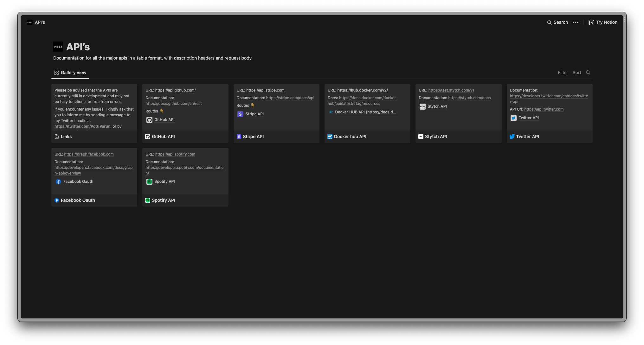The width and height of the screenshot is (644, 345).
Task: Open the Docker HUB API page link in preview
Action: 365,112
